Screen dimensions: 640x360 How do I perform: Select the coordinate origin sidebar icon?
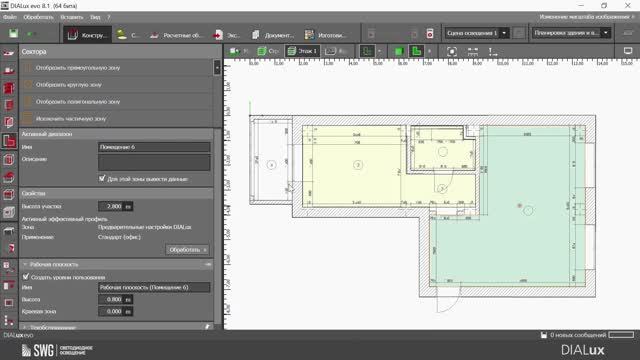click(9, 321)
